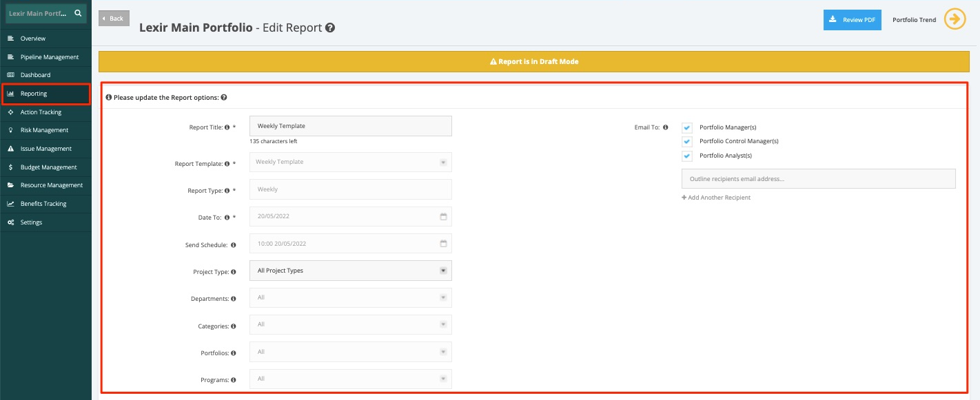This screenshot has width=980, height=400.
Task: Click the help icon beside Edit Report
Action: coord(330,28)
